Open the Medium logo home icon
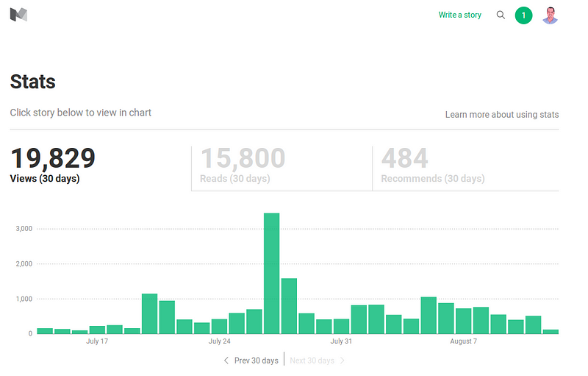The width and height of the screenshot is (588, 376). (18, 15)
